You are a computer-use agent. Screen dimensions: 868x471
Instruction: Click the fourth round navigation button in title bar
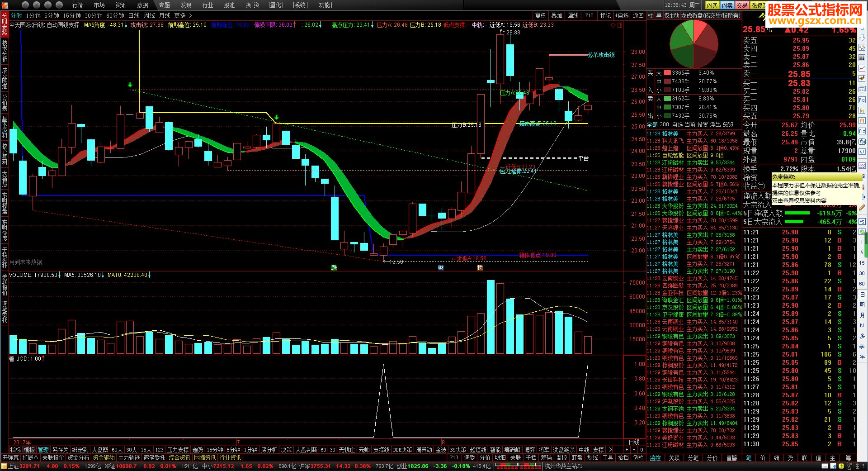click(x=60, y=5)
